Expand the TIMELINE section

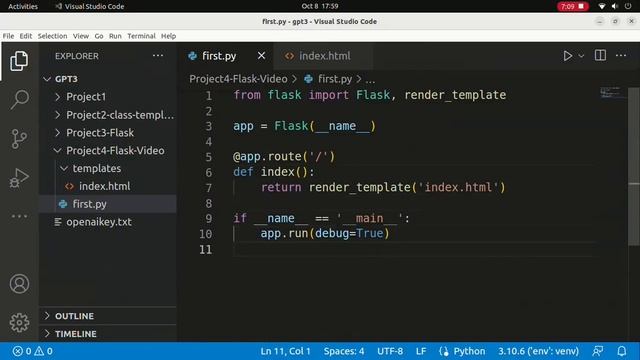click(47, 333)
